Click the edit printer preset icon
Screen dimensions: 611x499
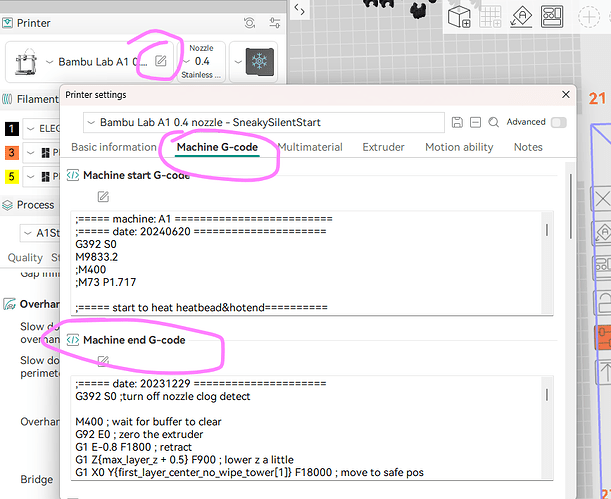pyautogui.click(x=161, y=61)
